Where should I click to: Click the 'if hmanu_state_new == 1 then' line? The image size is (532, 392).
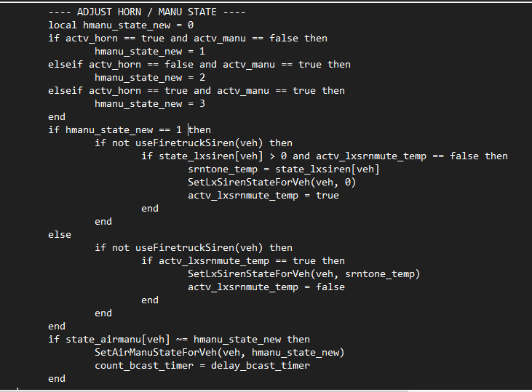pyautogui.click(x=129, y=129)
